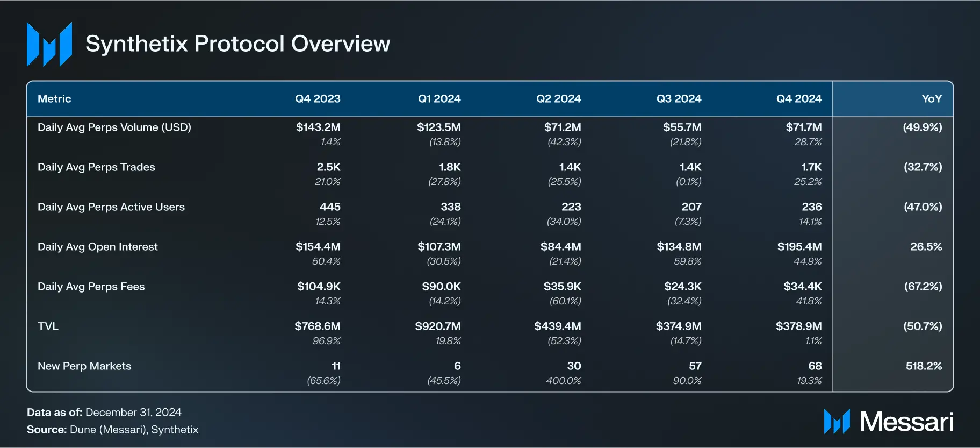Select the Daily Avg Perps Fees label
980x448 pixels.
click(x=91, y=287)
